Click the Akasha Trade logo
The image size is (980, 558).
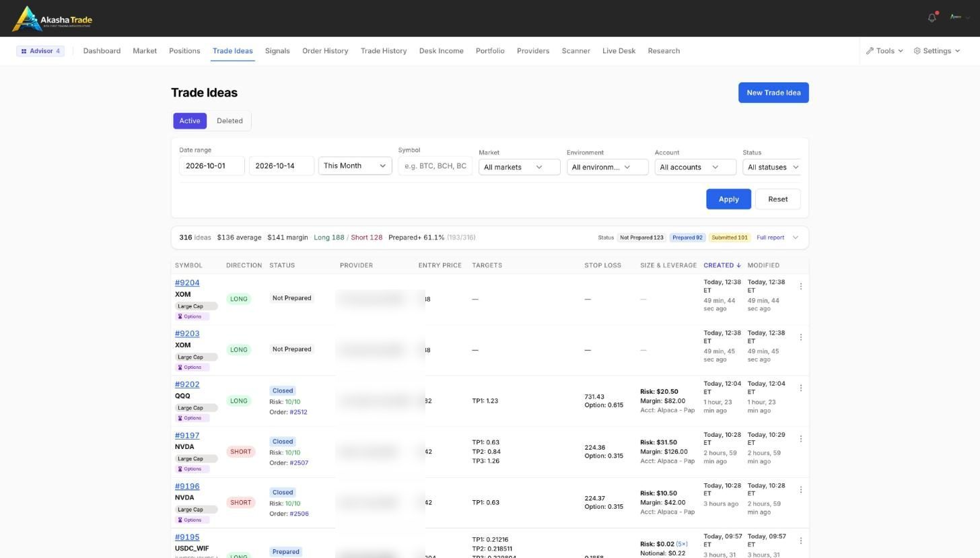[x=53, y=19]
